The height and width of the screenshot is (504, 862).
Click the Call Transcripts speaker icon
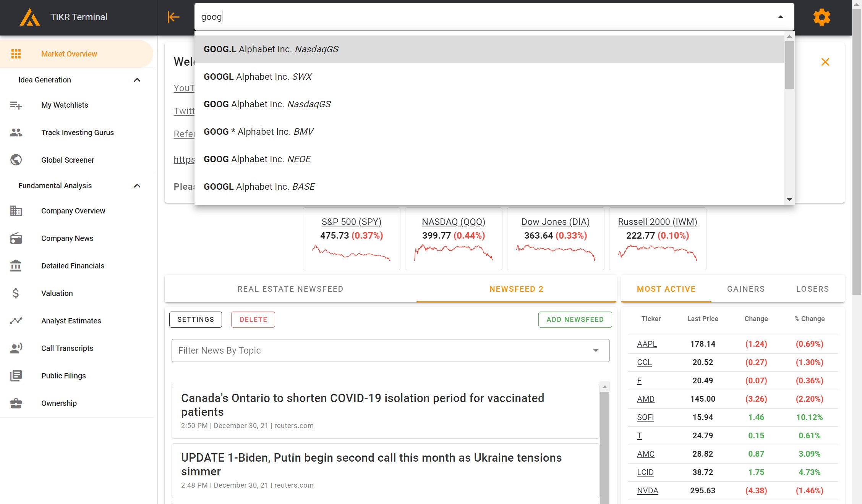16,348
